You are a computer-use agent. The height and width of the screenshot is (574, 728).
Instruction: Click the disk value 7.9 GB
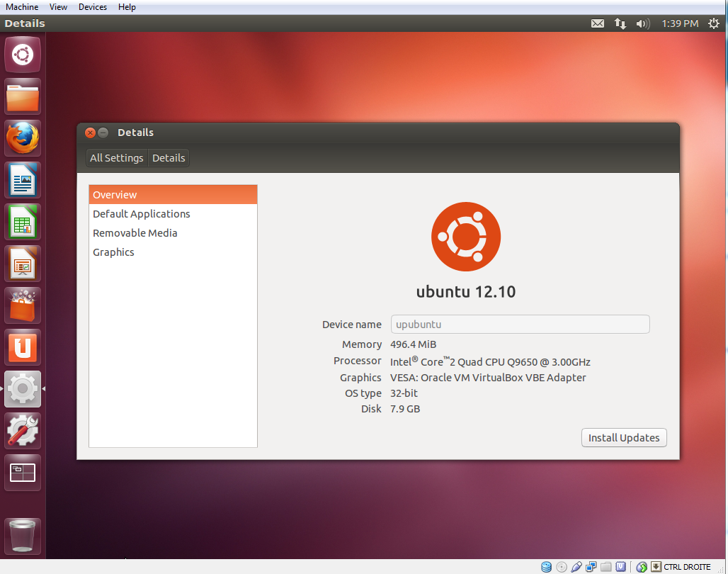(405, 409)
